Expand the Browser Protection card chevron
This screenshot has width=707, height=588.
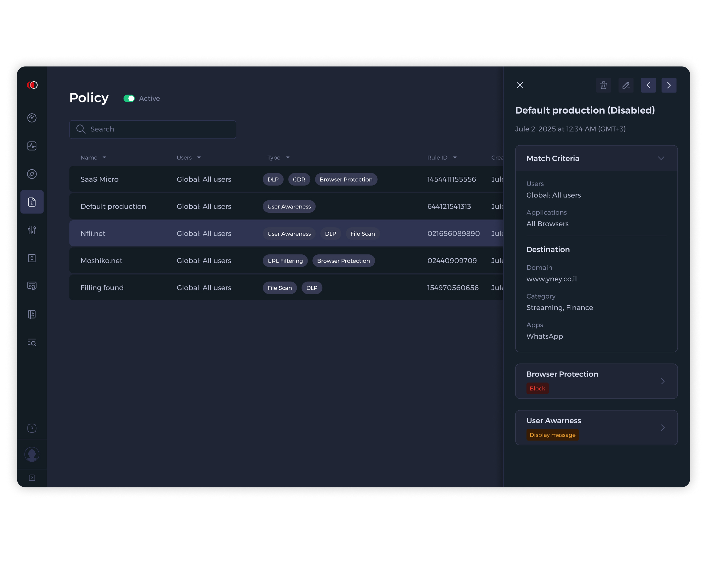click(x=663, y=381)
